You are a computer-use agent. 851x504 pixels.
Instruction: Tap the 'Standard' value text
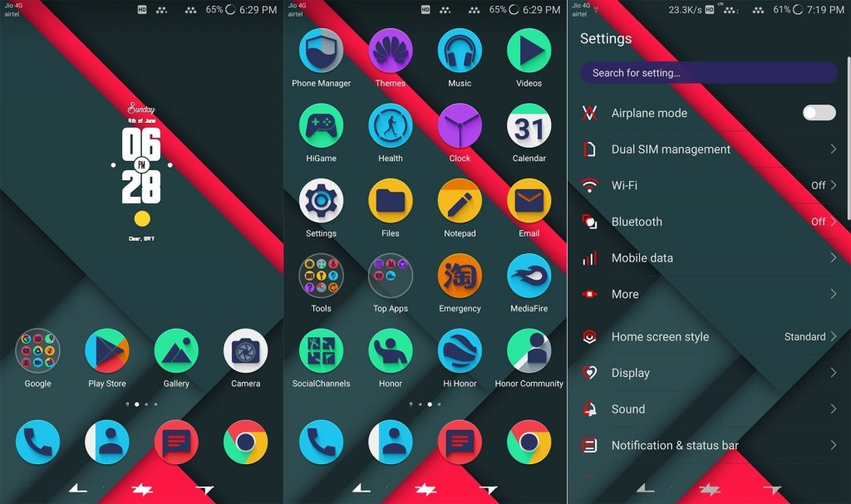pyautogui.click(x=804, y=336)
